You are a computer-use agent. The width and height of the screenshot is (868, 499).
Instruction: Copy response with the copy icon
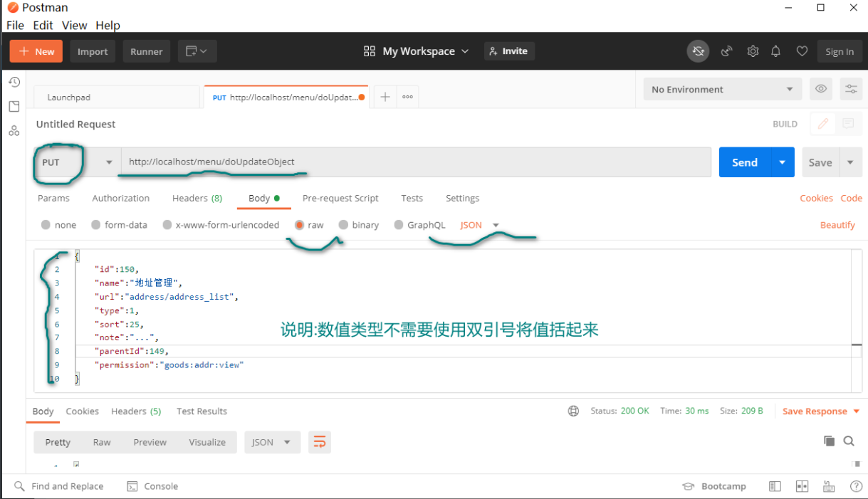point(829,441)
